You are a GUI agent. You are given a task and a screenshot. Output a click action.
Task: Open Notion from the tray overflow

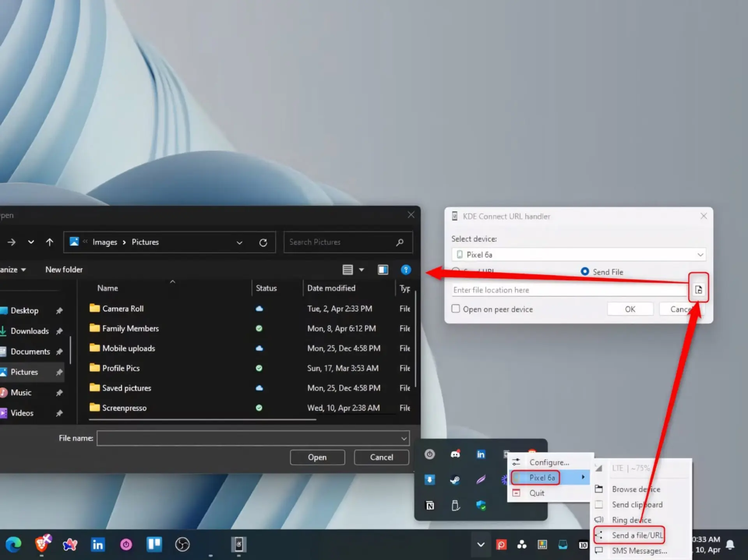click(x=430, y=505)
